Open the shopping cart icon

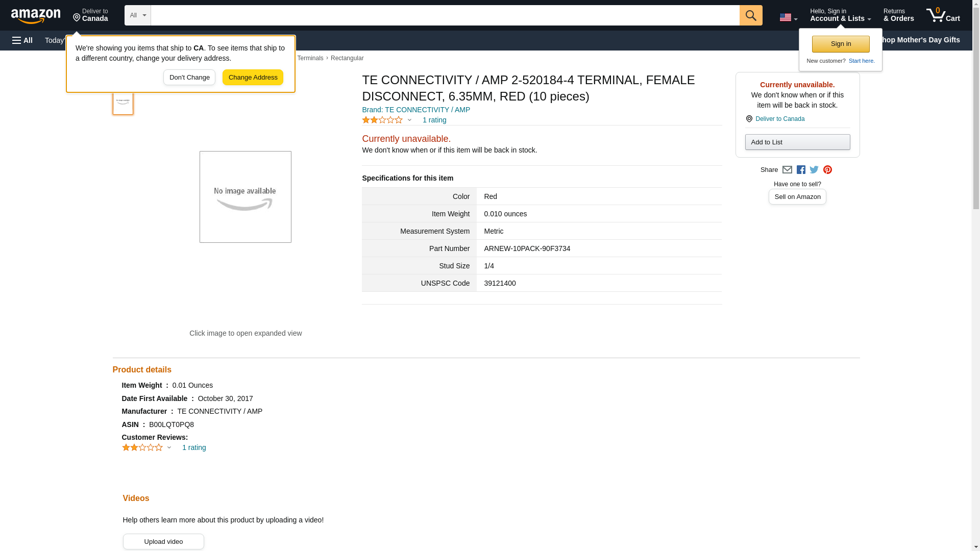[943, 15]
